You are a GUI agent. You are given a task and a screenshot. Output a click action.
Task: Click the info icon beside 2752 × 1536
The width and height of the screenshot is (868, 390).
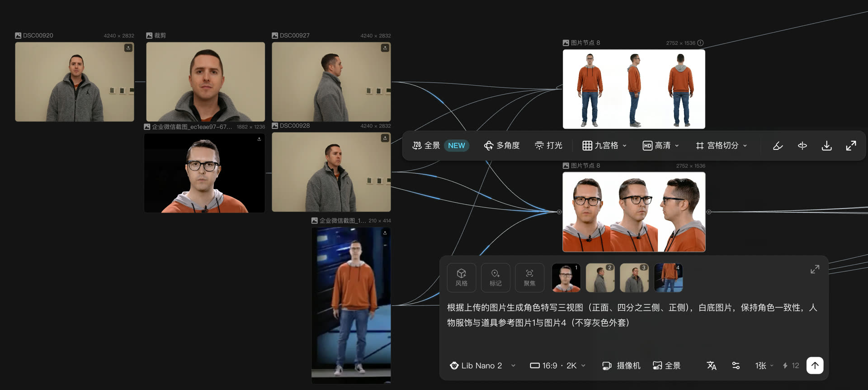click(700, 43)
